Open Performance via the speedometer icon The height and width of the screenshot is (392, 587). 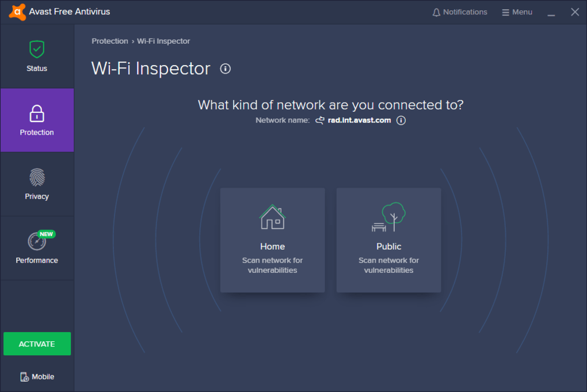(x=36, y=241)
